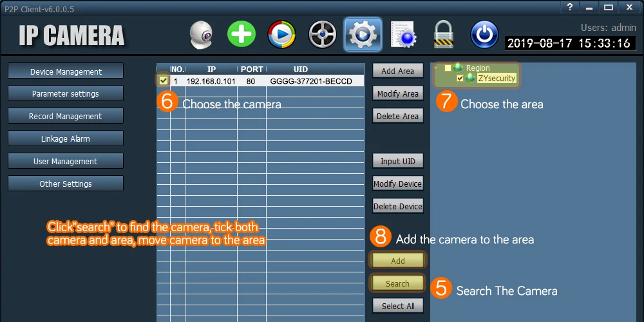Open Other Settings section

pos(66,184)
